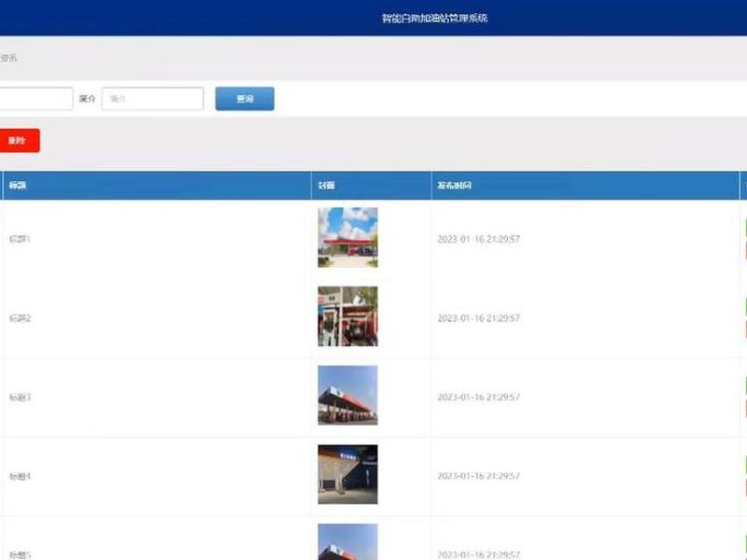Click the publish time in 标题2 row
This screenshot has width=747, height=560.
[x=478, y=317]
